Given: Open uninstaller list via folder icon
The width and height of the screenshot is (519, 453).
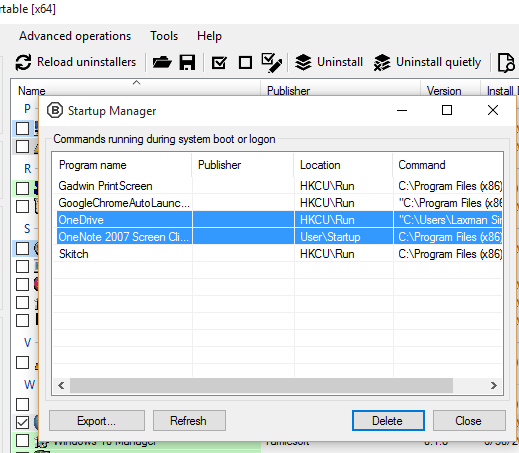Looking at the screenshot, I should 162,62.
